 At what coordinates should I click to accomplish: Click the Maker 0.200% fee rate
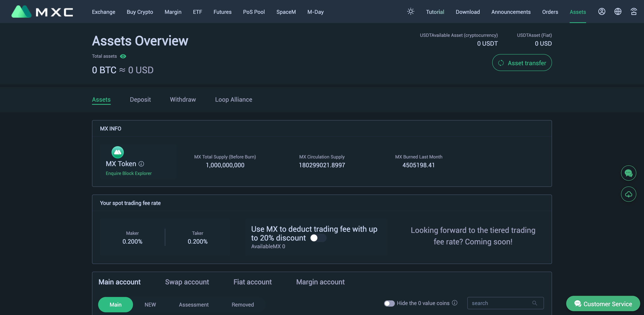tap(132, 242)
